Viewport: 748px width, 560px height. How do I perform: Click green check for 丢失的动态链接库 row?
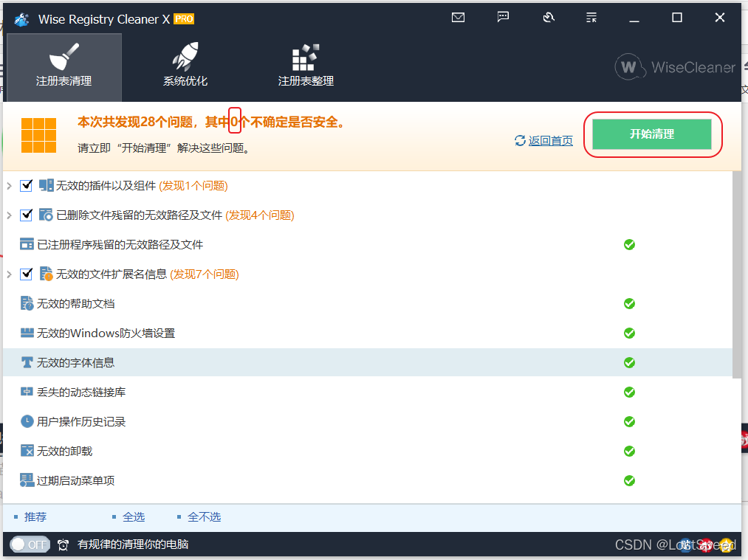[x=629, y=392]
